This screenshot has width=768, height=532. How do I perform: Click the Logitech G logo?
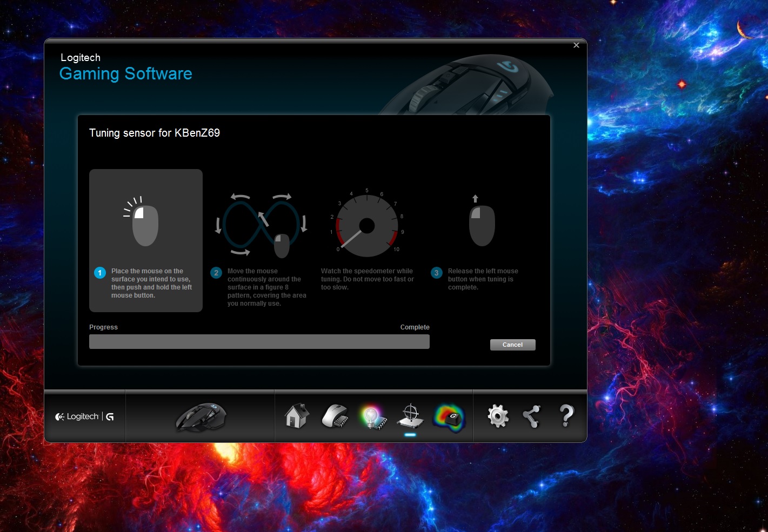pyautogui.click(x=84, y=416)
